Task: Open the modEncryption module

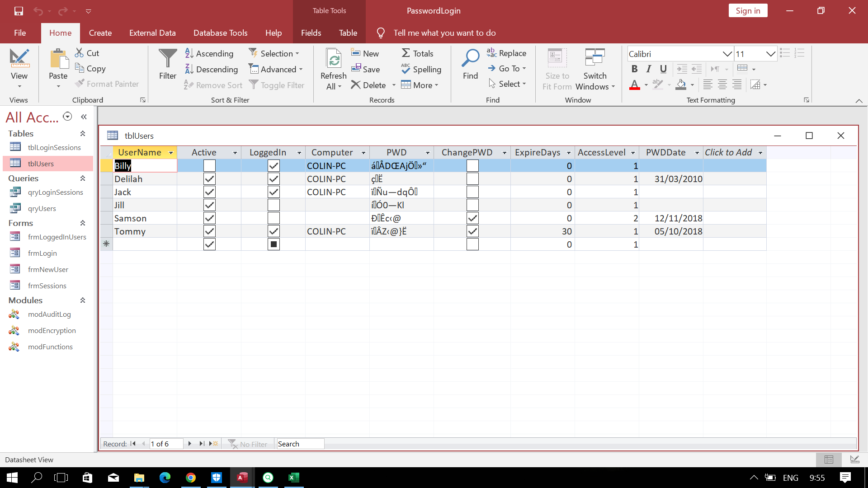Action: [x=52, y=330]
